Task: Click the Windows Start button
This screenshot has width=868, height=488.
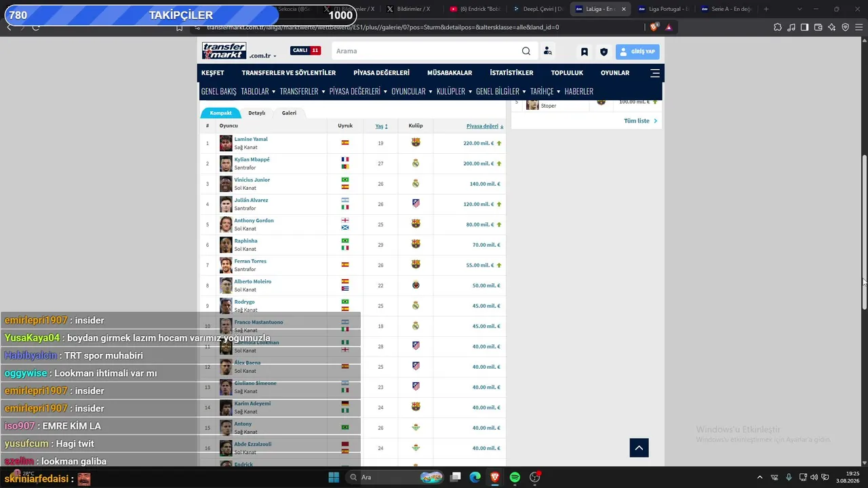Action: tap(334, 477)
